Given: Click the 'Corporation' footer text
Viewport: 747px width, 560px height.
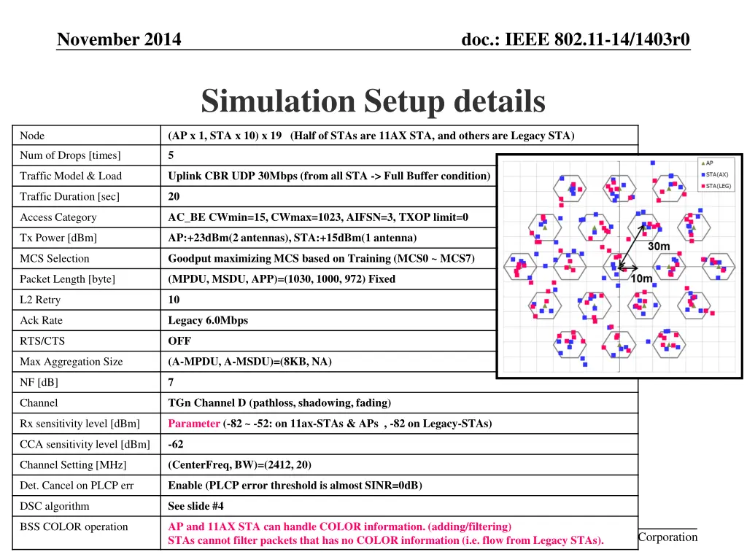Looking at the screenshot, I should [667, 537].
